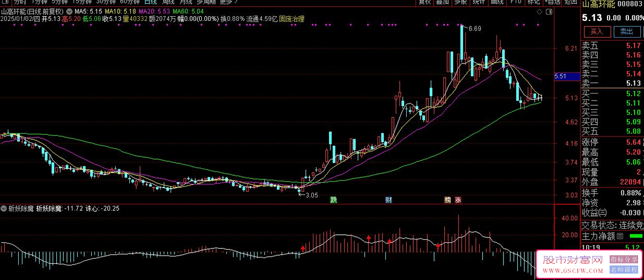Expand the 斩妖除魔 indicator panel dropdown
The height and width of the screenshot is (280, 644).
coord(4,208)
